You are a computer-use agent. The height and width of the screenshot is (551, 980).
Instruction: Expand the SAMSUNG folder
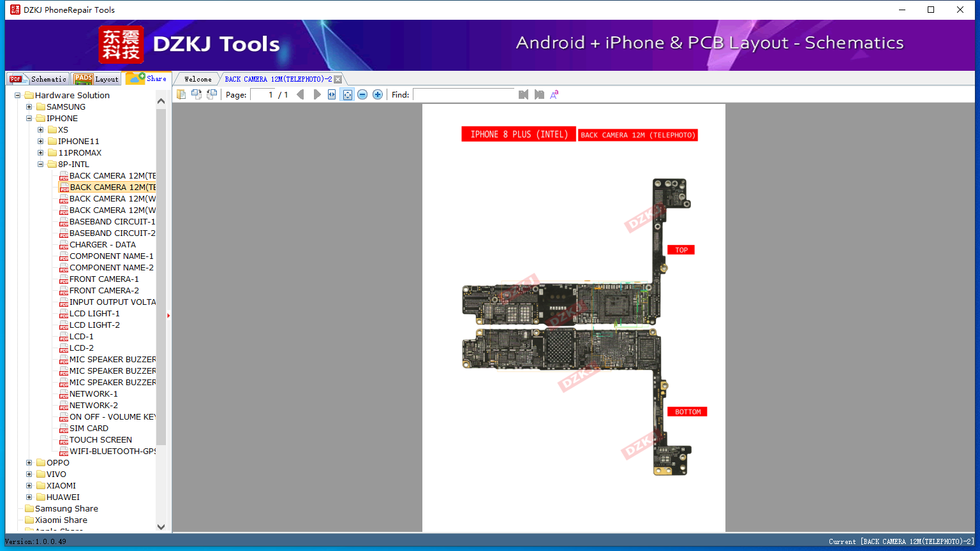tap(29, 107)
